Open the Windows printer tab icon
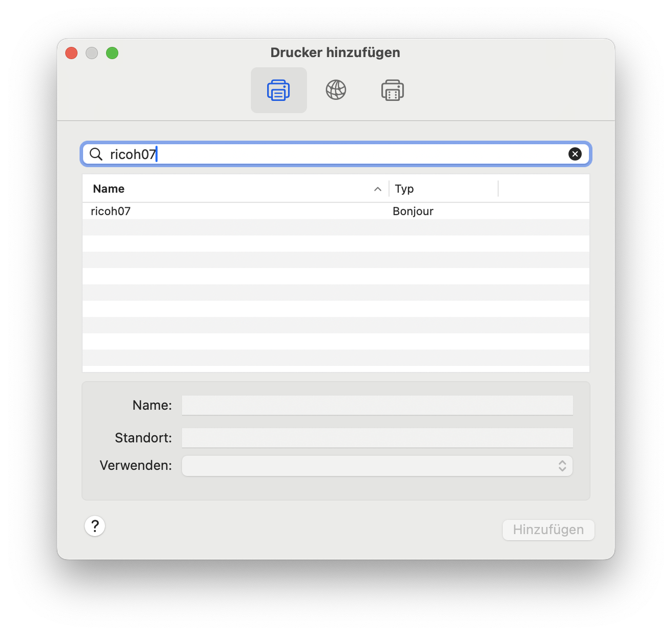 click(x=393, y=90)
